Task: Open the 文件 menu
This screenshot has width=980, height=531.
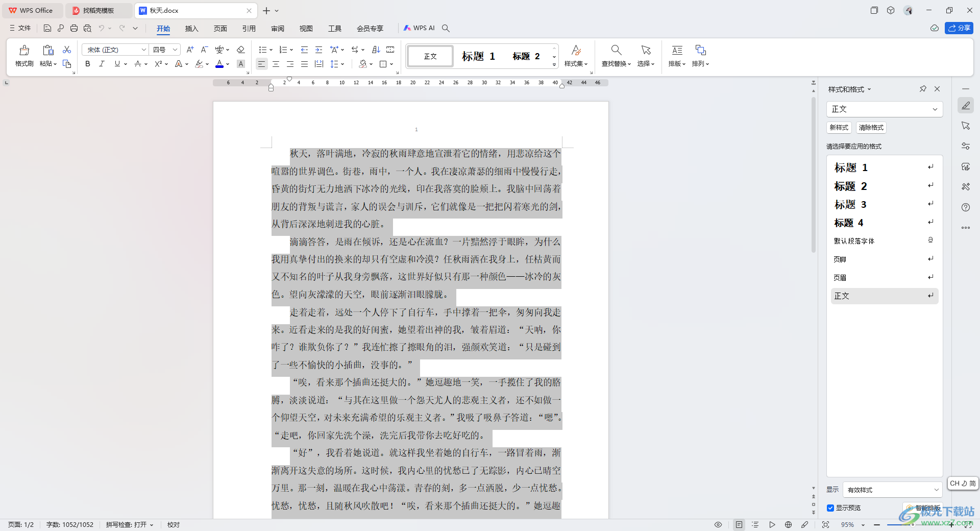Action: (x=20, y=28)
